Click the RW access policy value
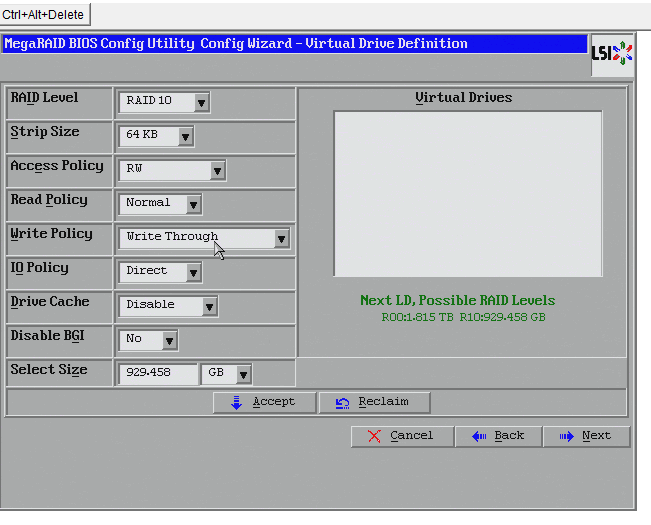The height and width of the screenshot is (525, 651). click(x=134, y=168)
